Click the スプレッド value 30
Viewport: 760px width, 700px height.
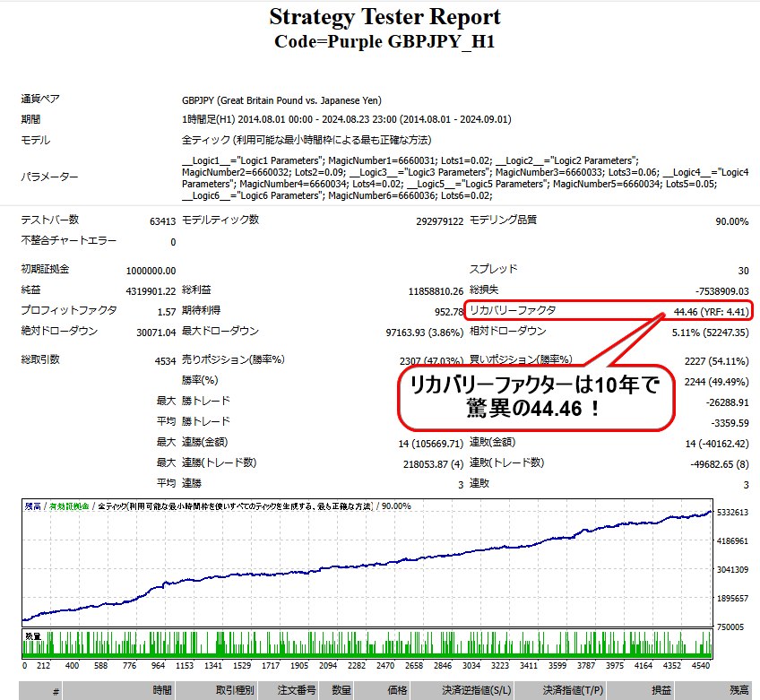point(744,271)
